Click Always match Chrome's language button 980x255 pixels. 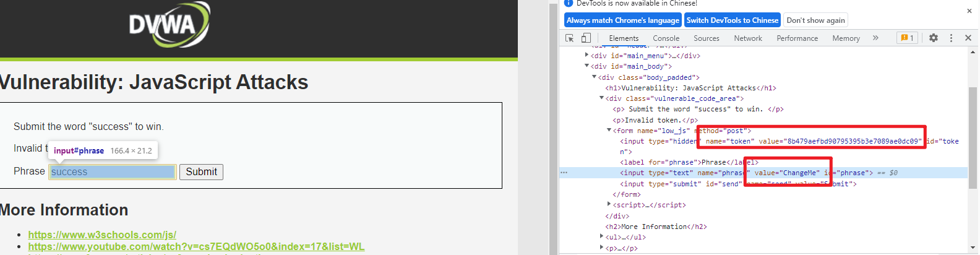[623, 20]
